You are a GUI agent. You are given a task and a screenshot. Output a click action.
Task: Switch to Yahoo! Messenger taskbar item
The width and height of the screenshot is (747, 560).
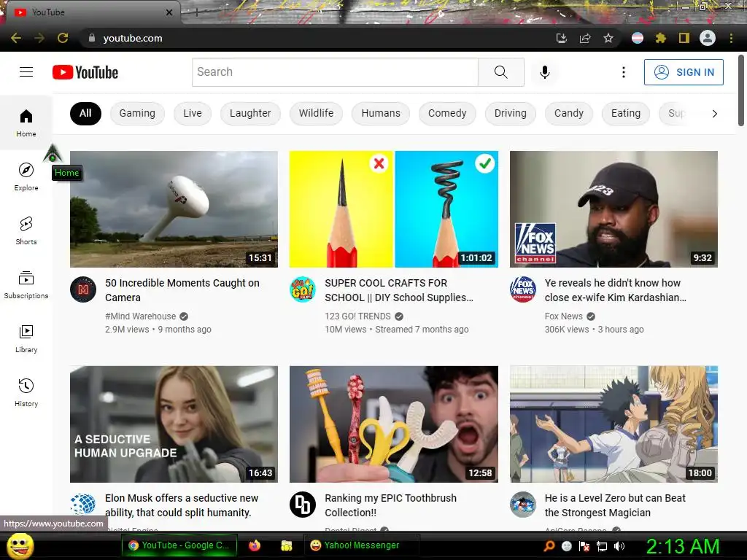(361, 545)
